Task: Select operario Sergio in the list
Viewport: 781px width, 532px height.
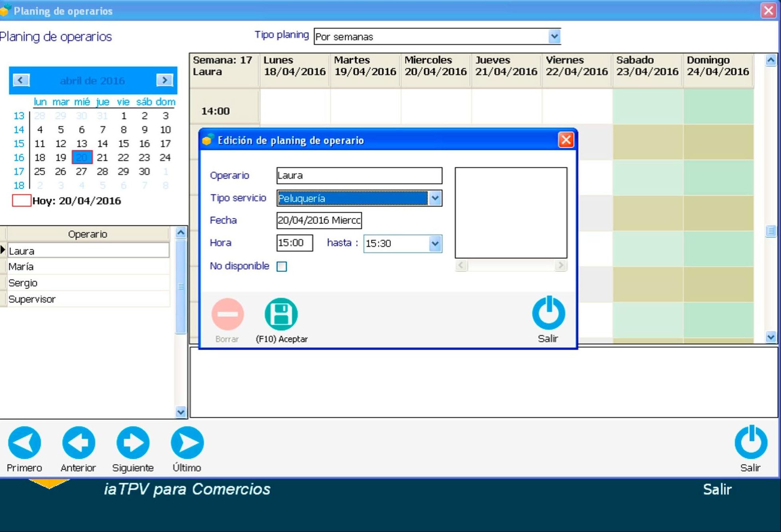Action: (89, 283)
